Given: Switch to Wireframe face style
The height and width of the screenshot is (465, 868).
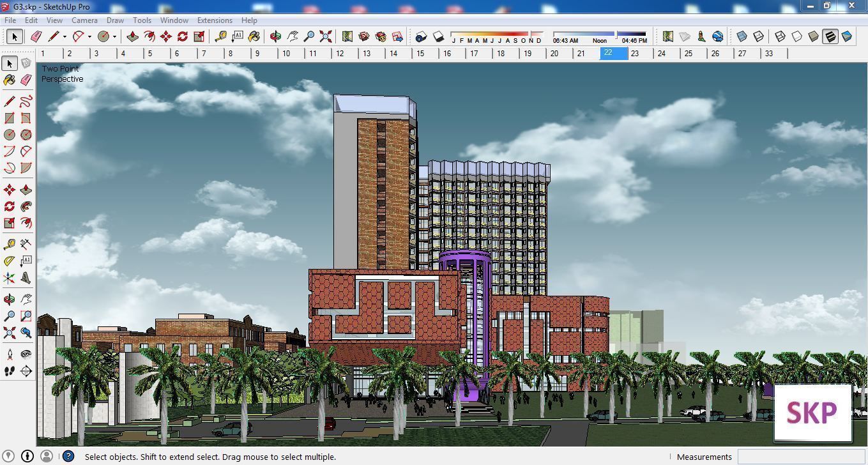Looking at the screenshot, I should click(780, 36).
